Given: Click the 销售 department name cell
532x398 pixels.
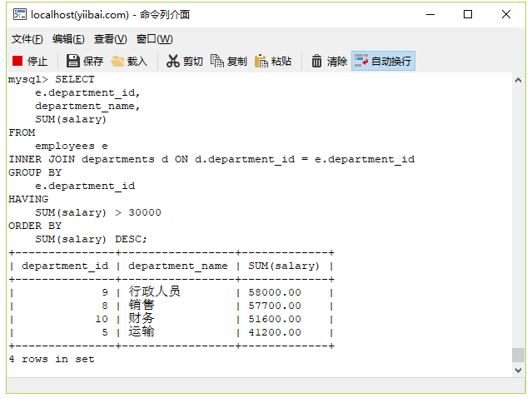Looking at the screenshot, I should click(x=142, y=305).
